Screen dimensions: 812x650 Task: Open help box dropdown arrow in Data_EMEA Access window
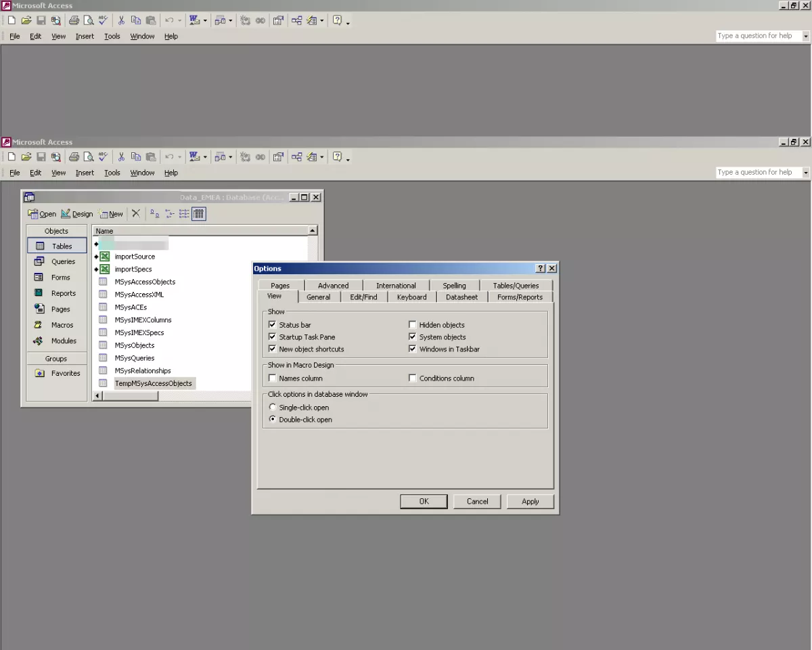click(805, 173)
